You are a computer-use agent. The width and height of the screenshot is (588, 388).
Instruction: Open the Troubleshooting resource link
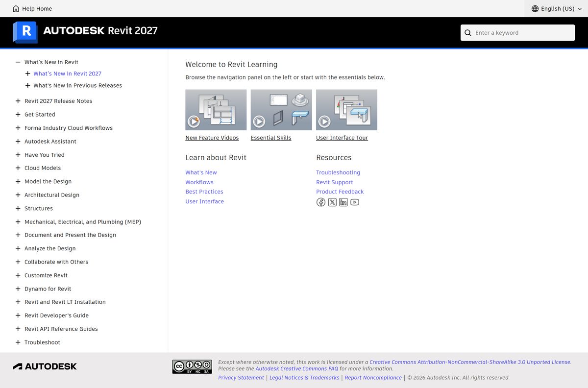click(x=338, y=172)
